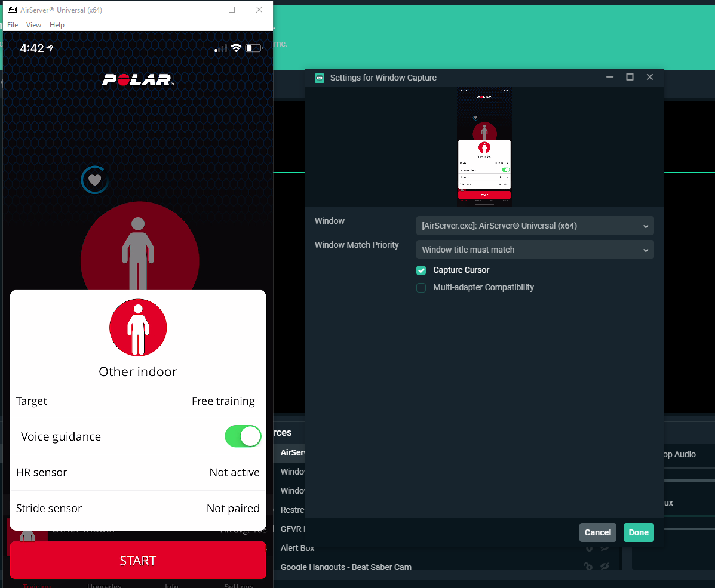715x588 pixels.
Task: Tap the red Other indoor sport icon
Action: [x=138, y=328]
